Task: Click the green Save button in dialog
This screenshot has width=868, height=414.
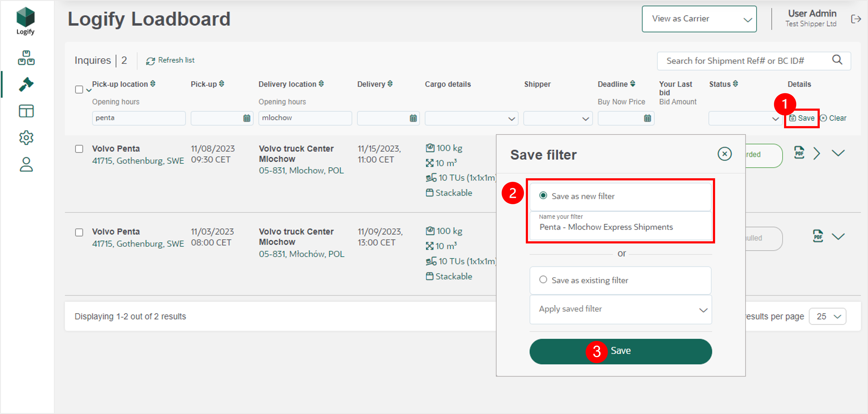Action: [x=620, y=351]
